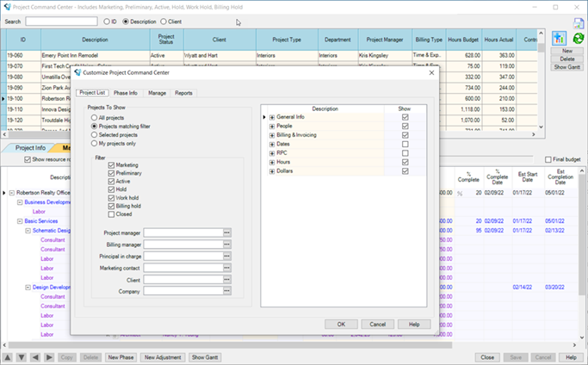Viewport: 588px width, 365px height.
Task: Select the All projects radio button
Action: (95, 117)
